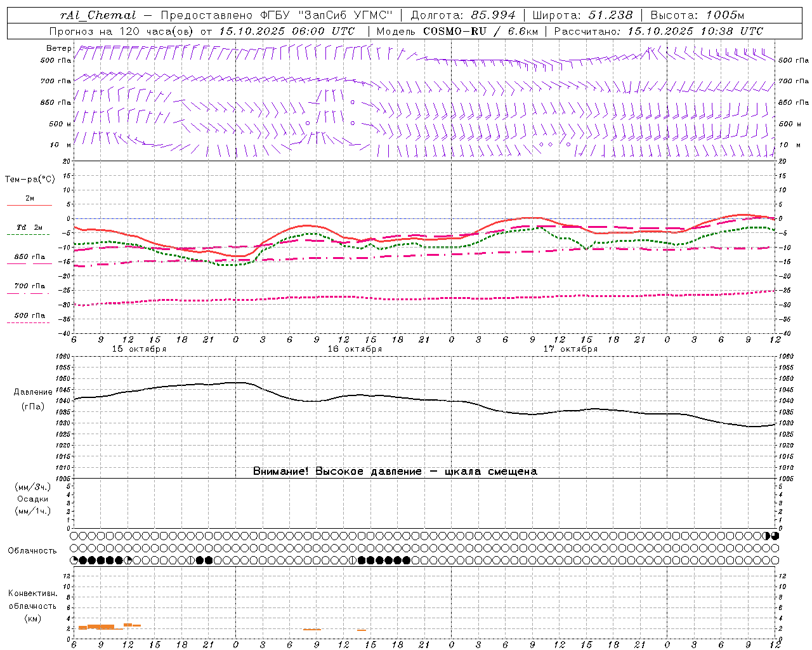The image size is (812, 650).
Task: Select the (мм/1ч.) precipitation unit label
Action: click(x=33, y=511)
